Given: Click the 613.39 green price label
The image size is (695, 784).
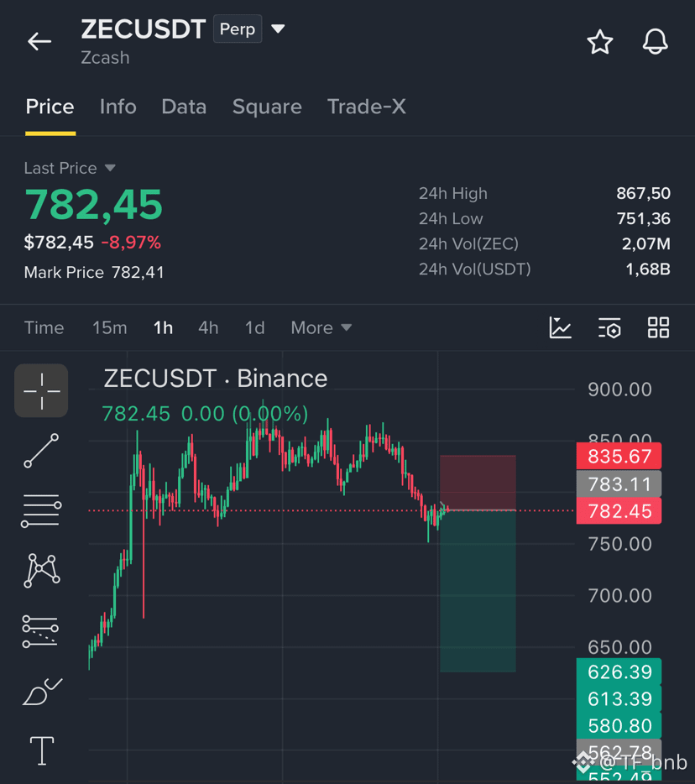Looking at the screenshot, I should tap(619, 699).
